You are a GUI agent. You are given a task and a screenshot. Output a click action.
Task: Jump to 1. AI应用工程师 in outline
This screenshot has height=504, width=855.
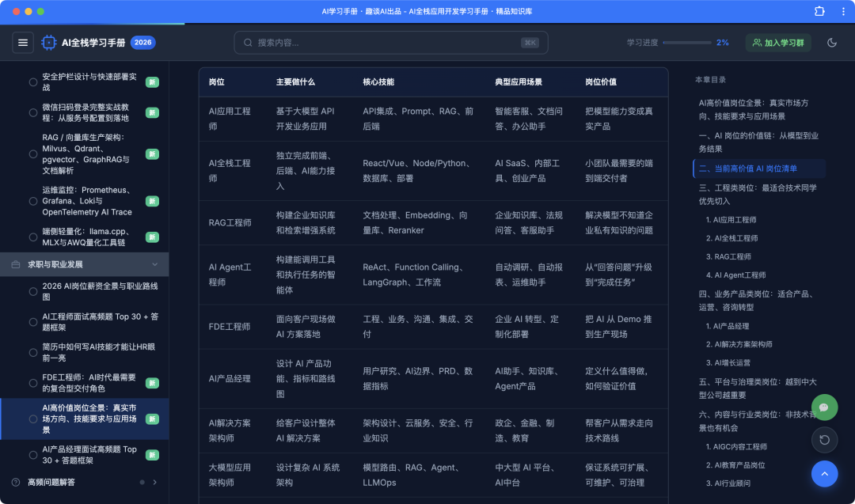(731, 220)
